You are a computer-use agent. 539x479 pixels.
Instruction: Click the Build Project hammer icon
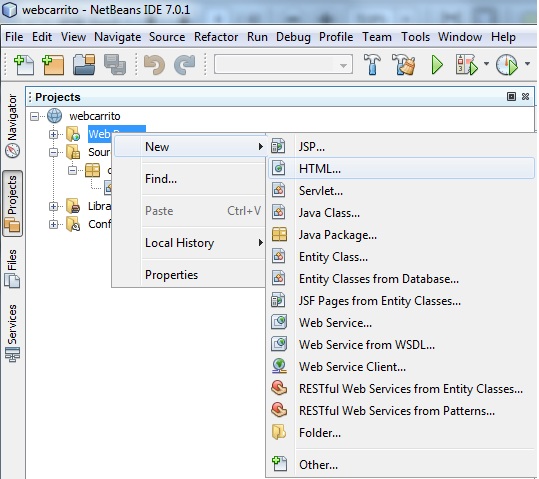pyautogui.click(x=372, y=65)
